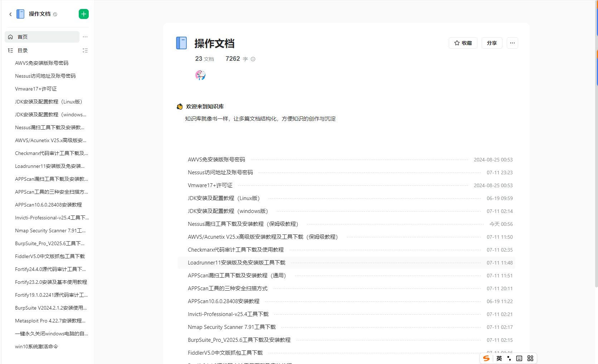Click the visibility icon beside sidebar title 操作文档

[55, 14]
